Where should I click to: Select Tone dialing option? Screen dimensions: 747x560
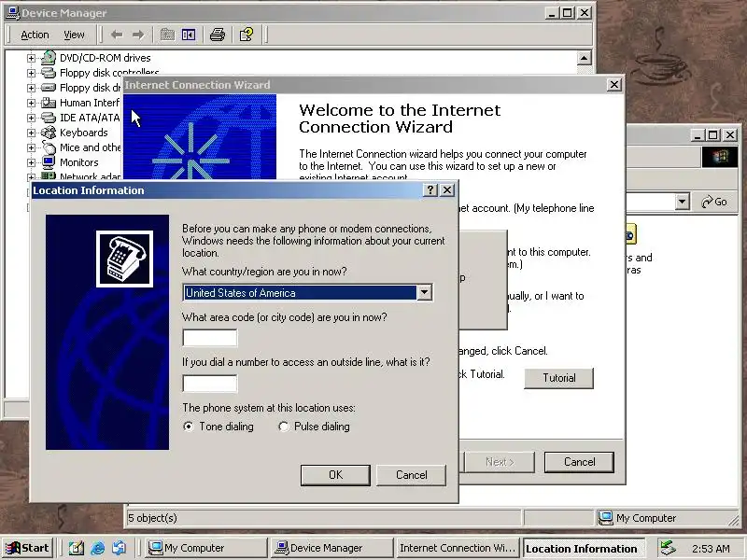(189, 427)
